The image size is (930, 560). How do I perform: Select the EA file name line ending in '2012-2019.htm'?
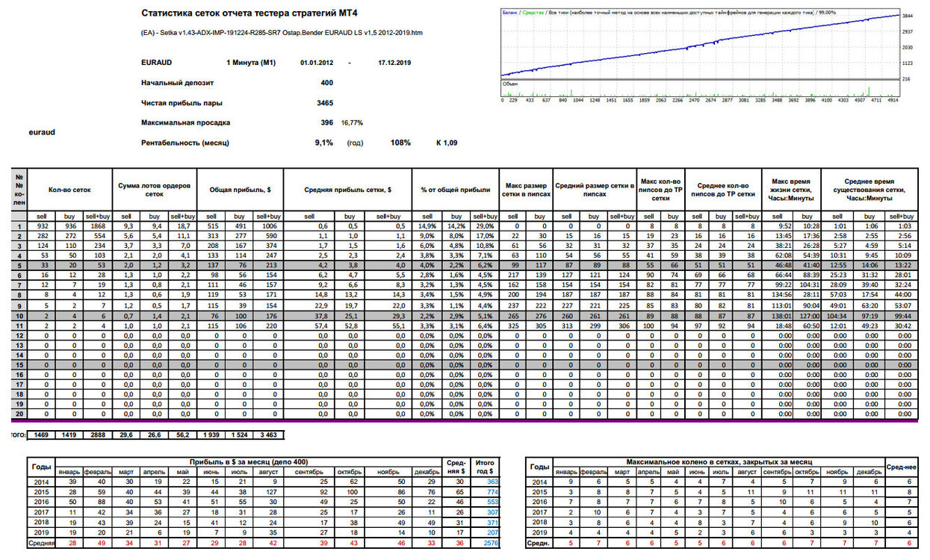[x=282, y=34]
